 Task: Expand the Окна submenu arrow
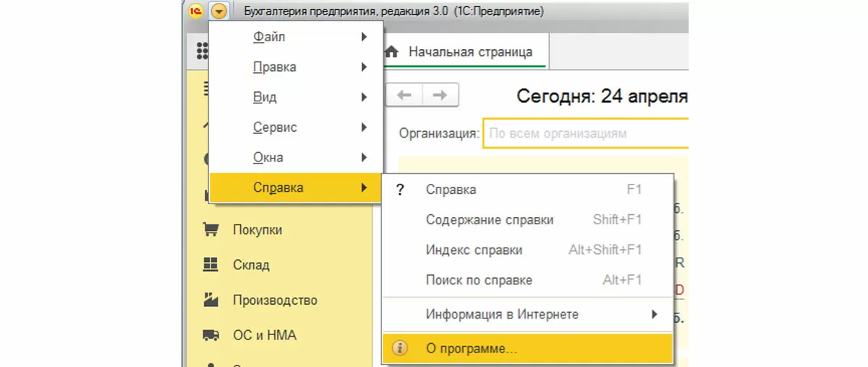365,157
